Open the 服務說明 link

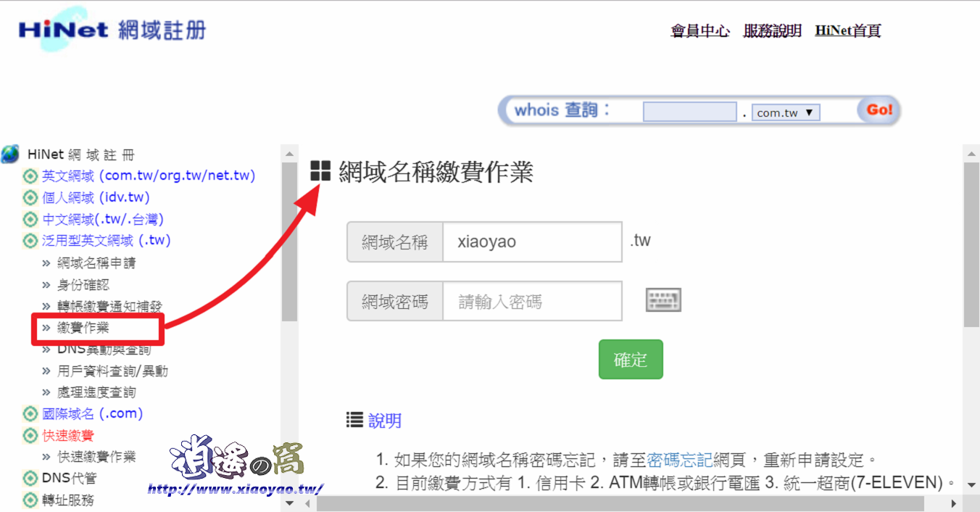coord(773,30)
